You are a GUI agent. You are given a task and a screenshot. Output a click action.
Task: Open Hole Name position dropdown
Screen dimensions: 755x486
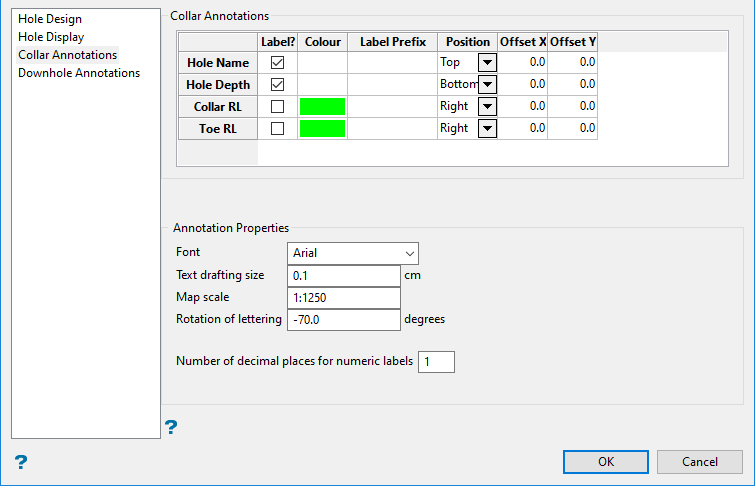[487, 62]
